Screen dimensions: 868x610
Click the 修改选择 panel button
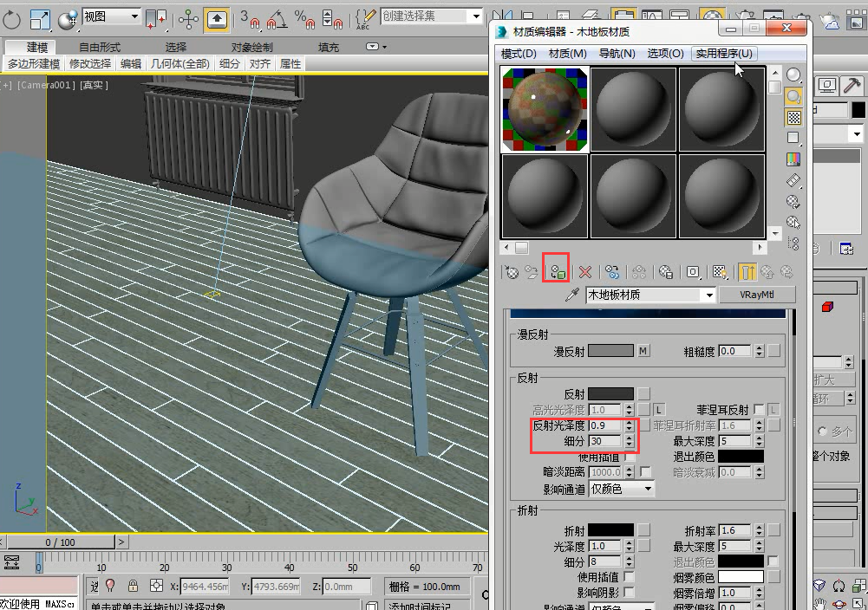pos(90,64)
